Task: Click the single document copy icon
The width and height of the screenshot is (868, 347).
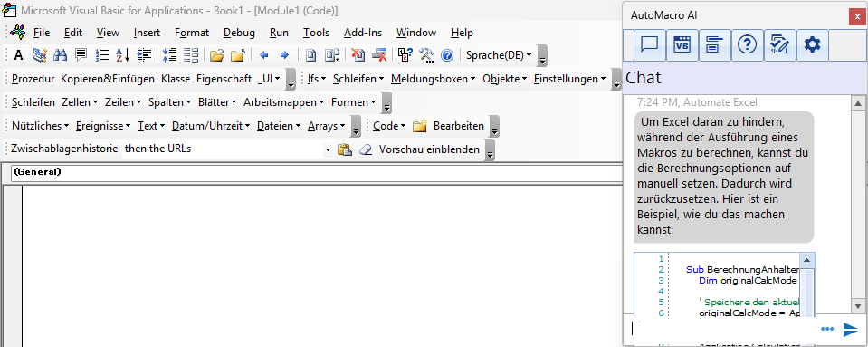Action: [x=310, y=55]
